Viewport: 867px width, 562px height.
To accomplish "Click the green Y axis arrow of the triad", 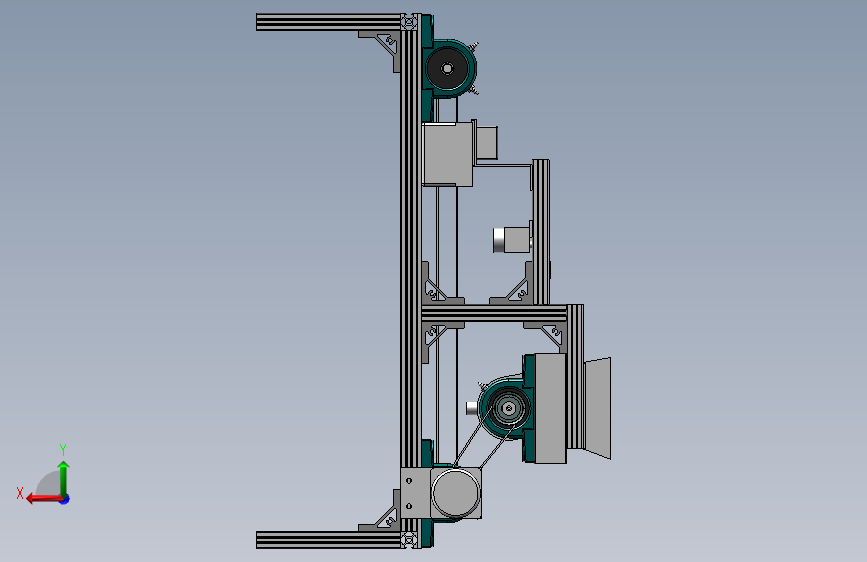I will pyautogui.click(x=64, y=477).
